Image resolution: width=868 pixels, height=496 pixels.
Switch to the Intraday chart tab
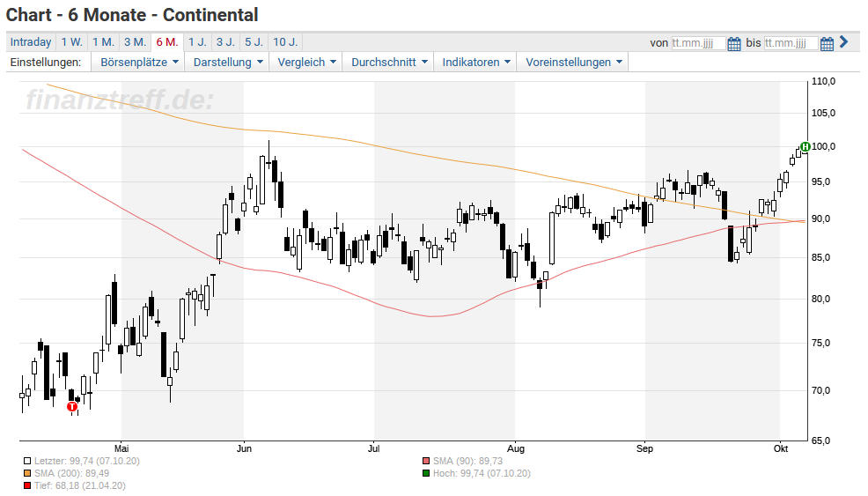(31, 42)
